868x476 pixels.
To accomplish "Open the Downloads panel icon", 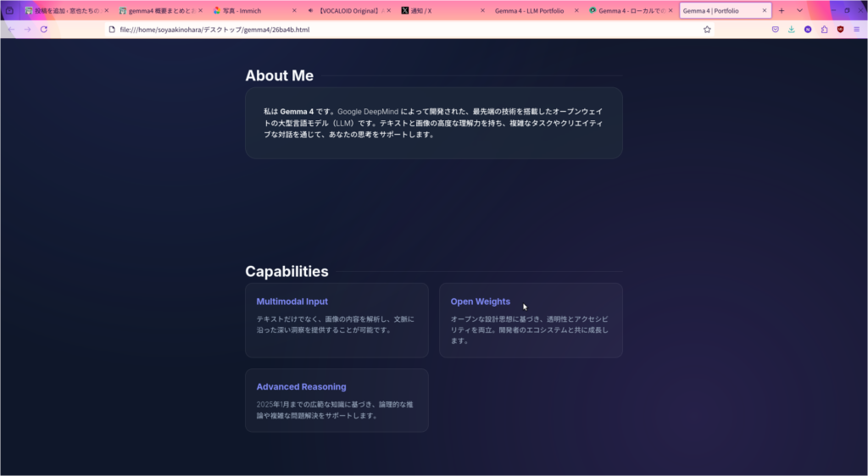I will click(x=791, y=29).
